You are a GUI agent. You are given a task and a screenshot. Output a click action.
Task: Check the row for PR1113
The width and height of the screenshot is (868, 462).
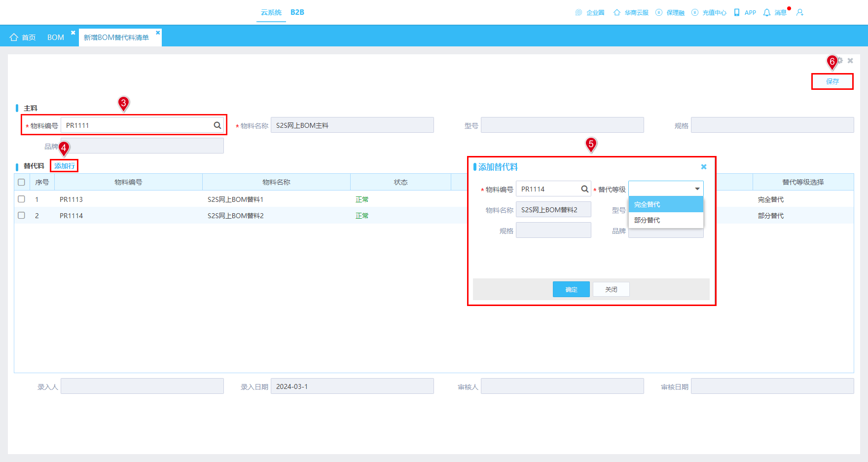pyautogui.click(x=21, y=199)
